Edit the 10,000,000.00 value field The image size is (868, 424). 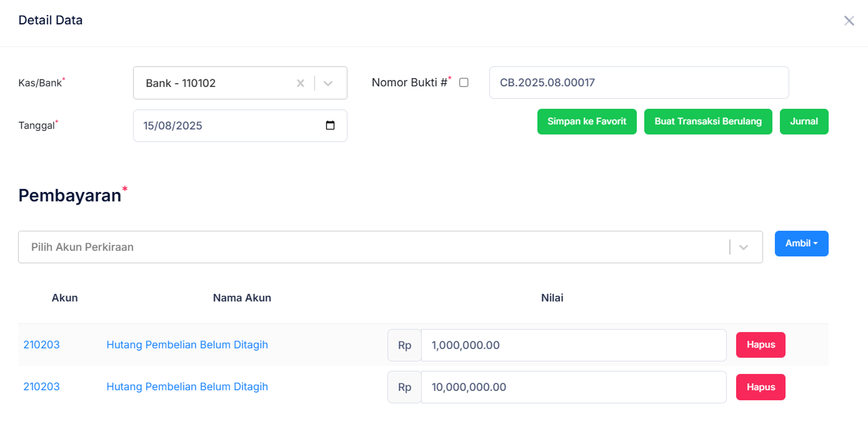(573, 387)
